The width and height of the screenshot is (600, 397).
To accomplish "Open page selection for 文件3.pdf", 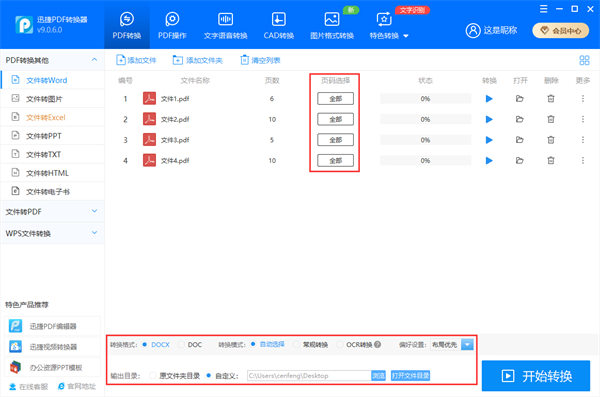I will tap(335, 140).
